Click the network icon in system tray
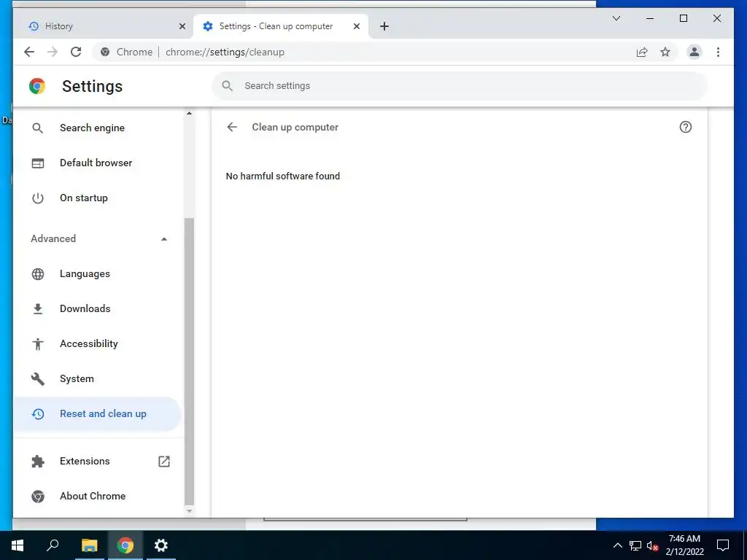 coord(635,545)
